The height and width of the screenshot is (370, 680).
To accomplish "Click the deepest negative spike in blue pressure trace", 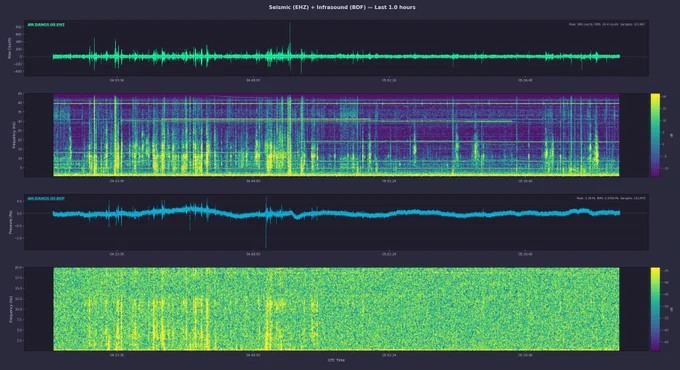I will [266, 230].
